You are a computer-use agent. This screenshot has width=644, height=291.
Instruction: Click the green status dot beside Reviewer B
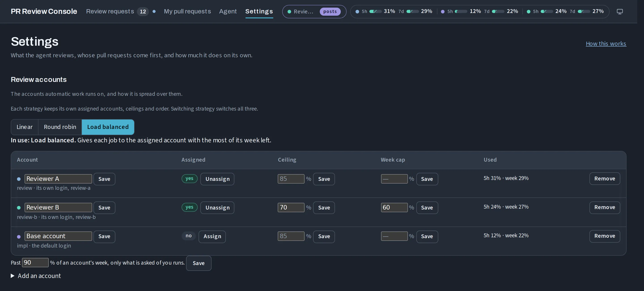coord(19,208)
